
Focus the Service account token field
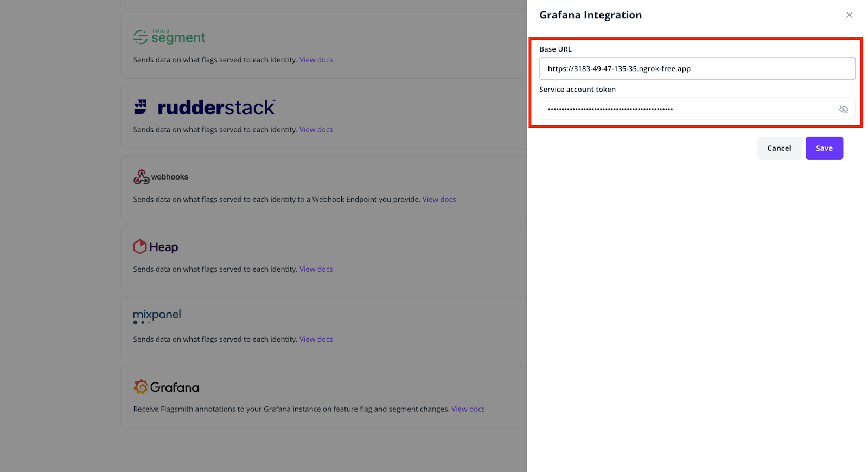tap(697, 109)
